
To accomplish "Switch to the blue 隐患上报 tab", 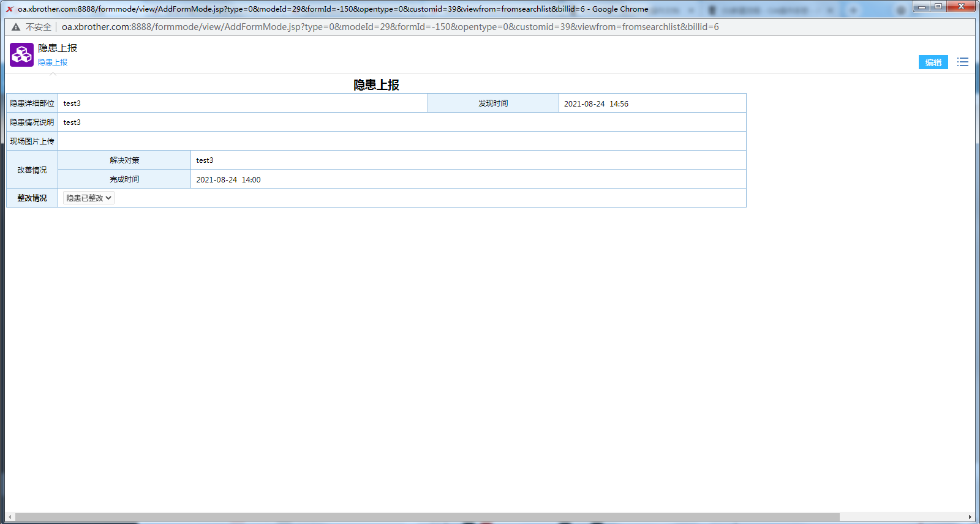I will coord(53,62).
